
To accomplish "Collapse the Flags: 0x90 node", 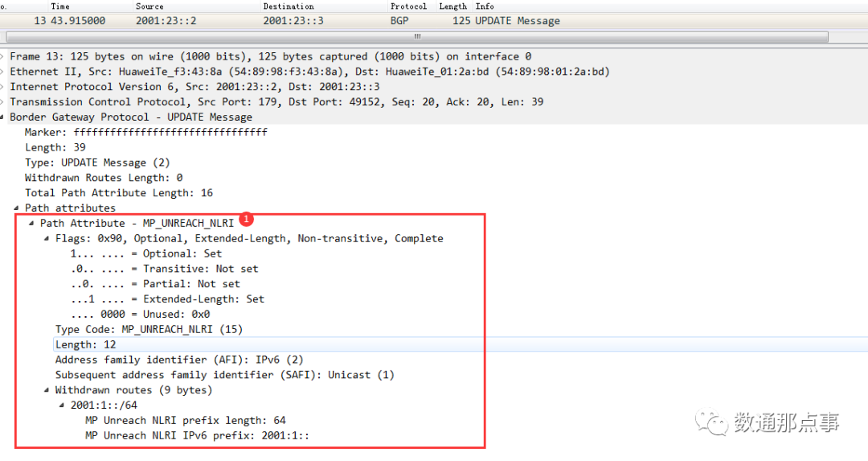I will tap(47, 238).
